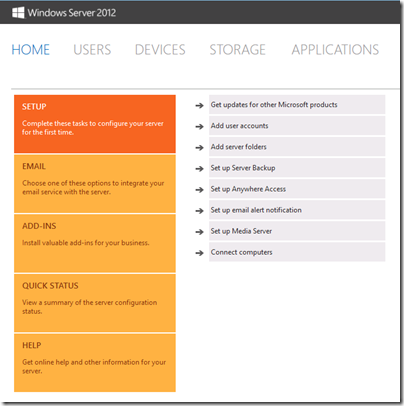
Task: Click arrow icon beside Set up email alert notification
Action: (199, 211)
